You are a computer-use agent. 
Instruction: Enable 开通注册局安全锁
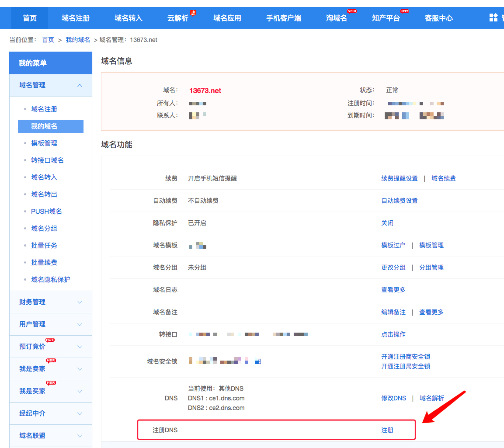(x=405, y=366)
